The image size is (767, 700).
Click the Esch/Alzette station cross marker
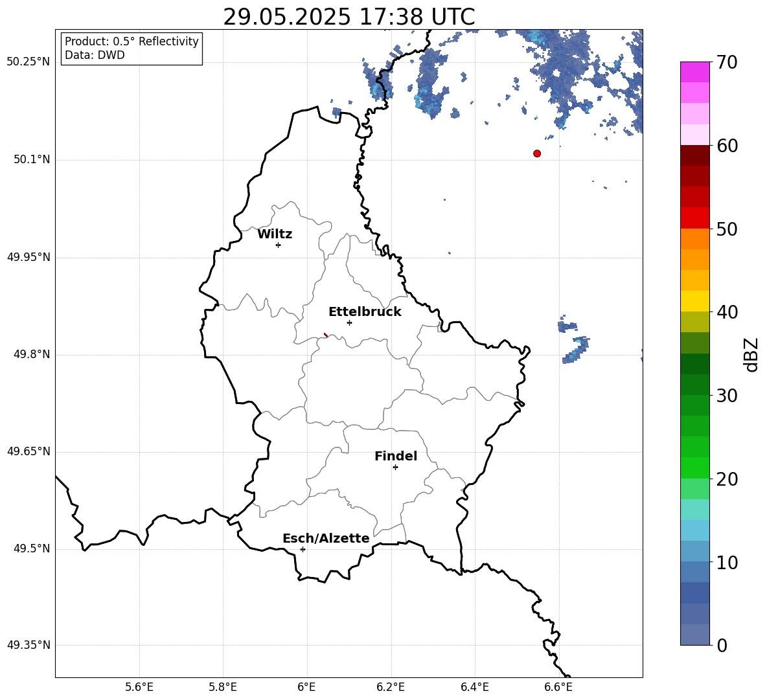[x=303, y=549]
